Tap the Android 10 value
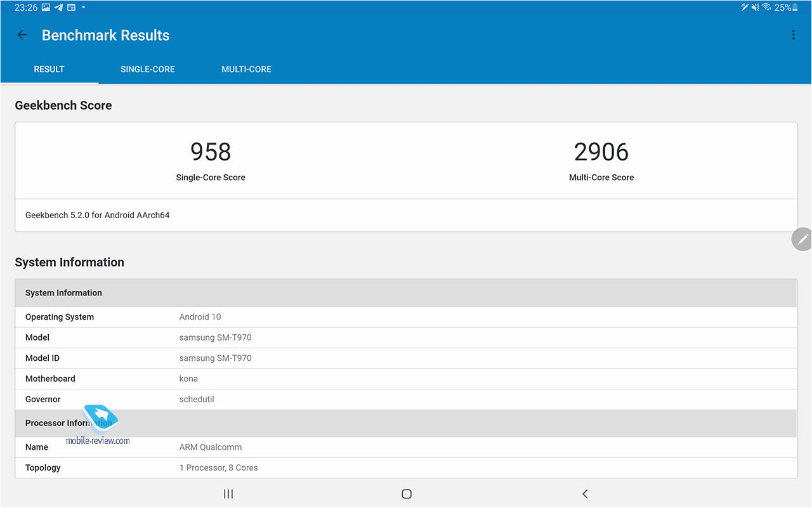 click(x=200, y=317)
